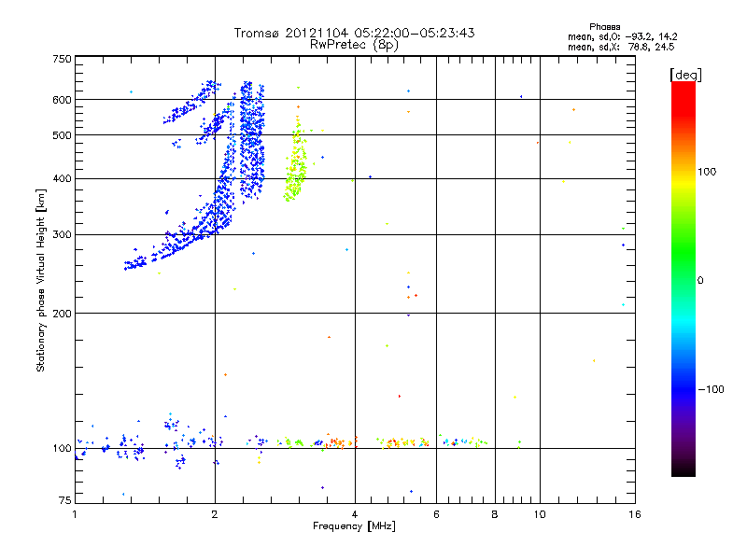Click the orange-red E-layer points near 3.7 MHz
This screenshot has width=747, height=560.
[x=340, y=441]
